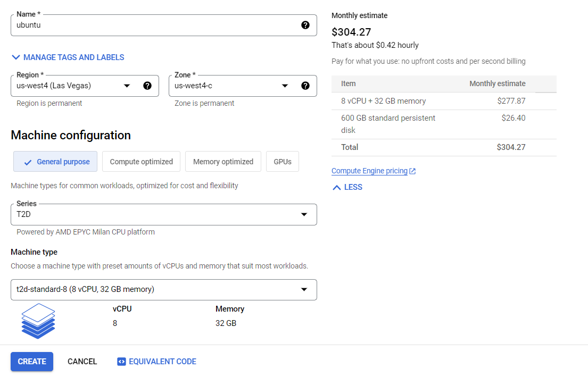Screen dimensions: 588x377
Task: Click the Region help question mark icon
Action: pos(147,86)
